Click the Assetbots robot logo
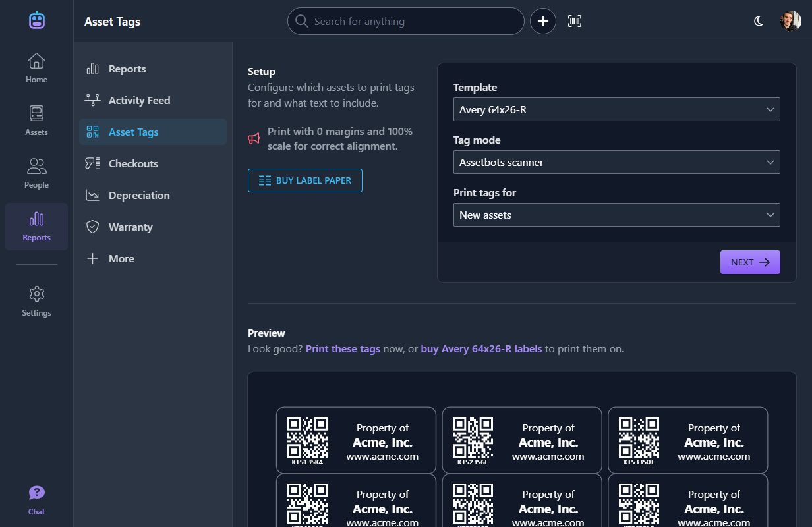Viewport: 812px width, 527px height. [36, 20]
